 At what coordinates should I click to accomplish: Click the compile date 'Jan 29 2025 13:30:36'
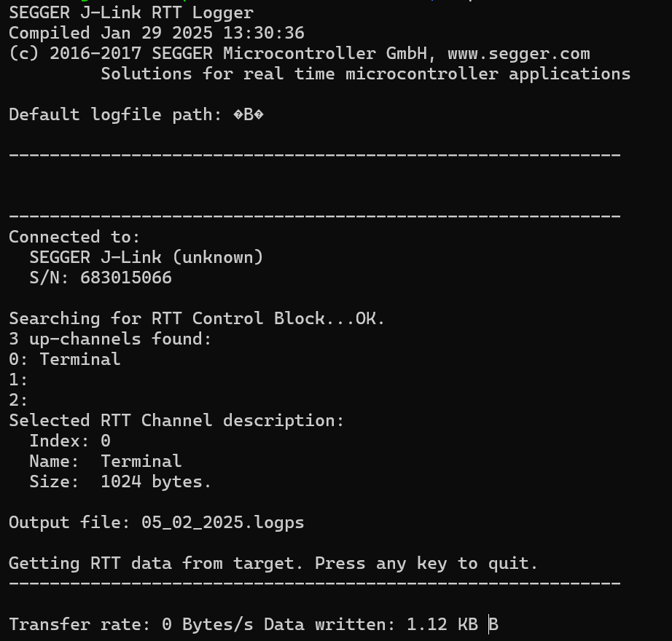pyautogui.click(x=202, y=34)
